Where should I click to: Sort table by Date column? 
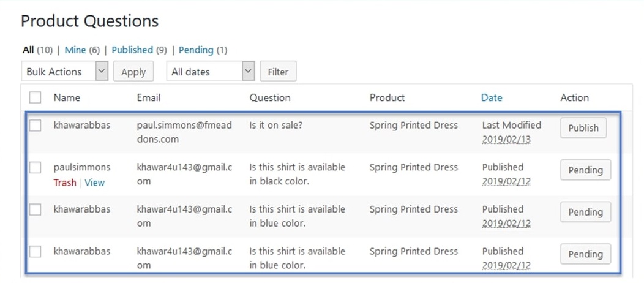point(492,98)
